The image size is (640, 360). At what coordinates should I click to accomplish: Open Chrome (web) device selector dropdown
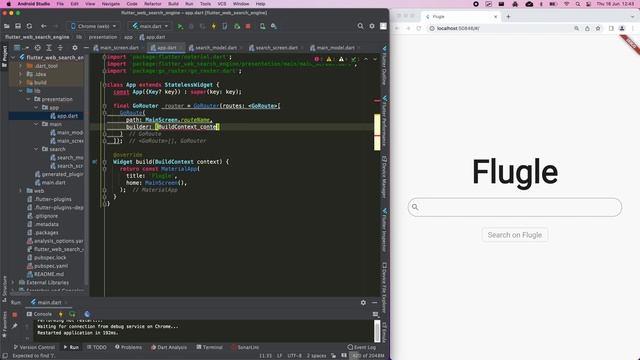(x=93, y=26)
